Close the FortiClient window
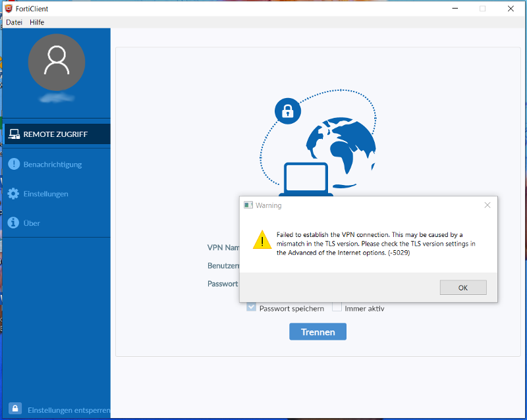Image resolution: width=527 pixels, height=420 pixels. tap(511, 9)
